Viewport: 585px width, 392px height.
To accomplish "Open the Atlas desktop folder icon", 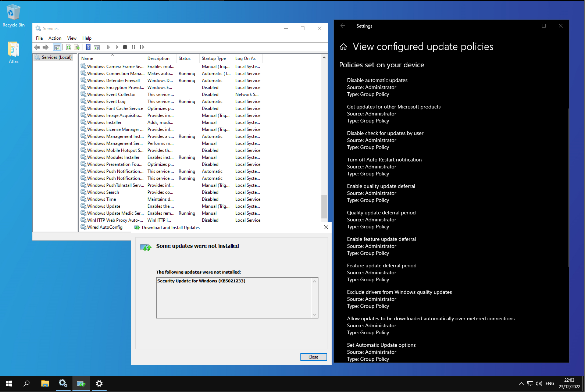I will click(x=14, y=53).
